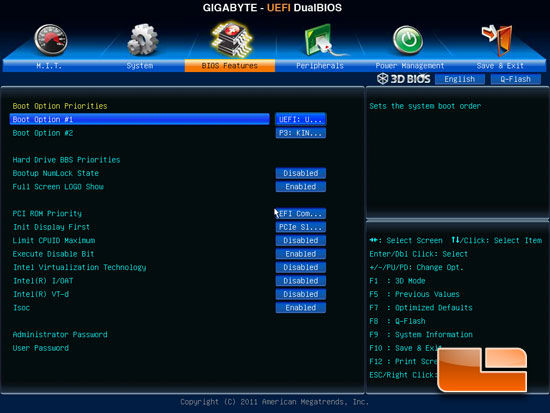Select the Boot Option #2 label

pyautogui.click(x=43, y=133)
